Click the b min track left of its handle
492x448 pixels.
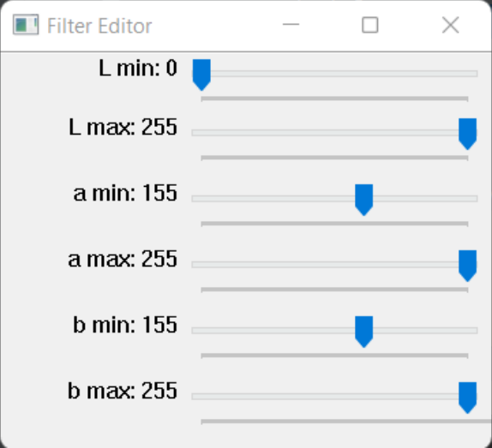pyautogui.click(x=273, y=331)
